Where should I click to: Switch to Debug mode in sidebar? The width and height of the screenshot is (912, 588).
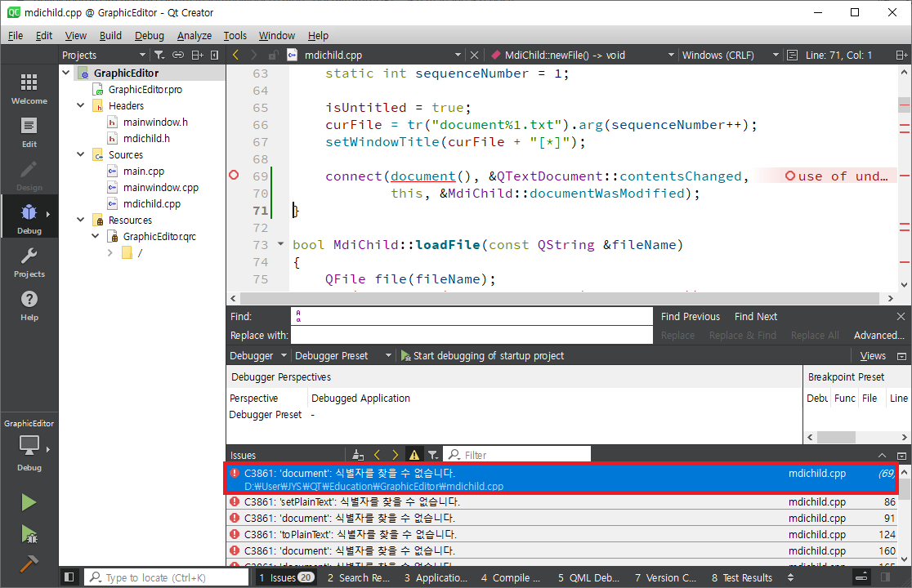click(29, 219)
